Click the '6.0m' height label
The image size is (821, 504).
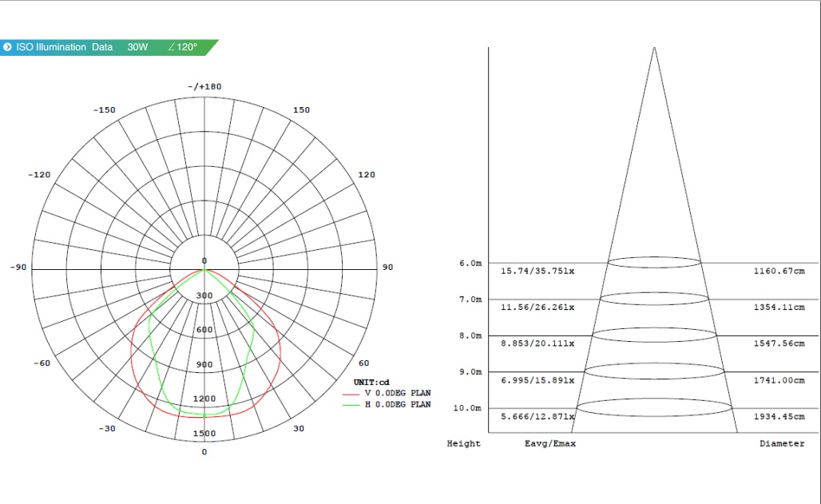pyautogui.click(x=470, y=263)
